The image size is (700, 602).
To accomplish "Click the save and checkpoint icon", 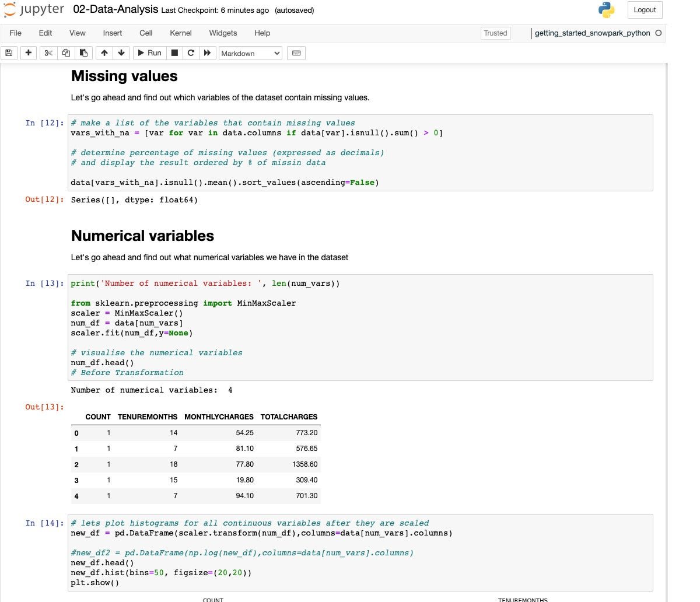I will (9, 53).
